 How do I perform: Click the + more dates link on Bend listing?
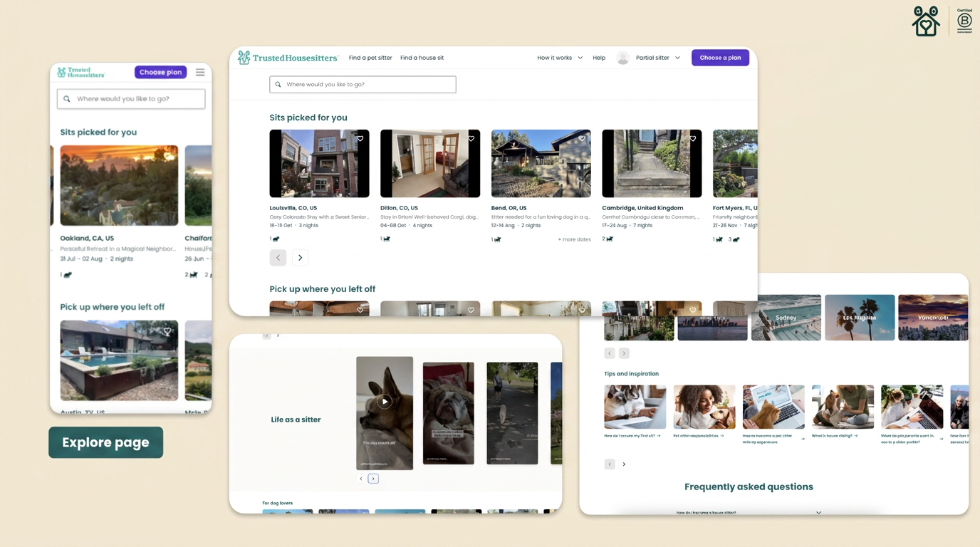574,239
